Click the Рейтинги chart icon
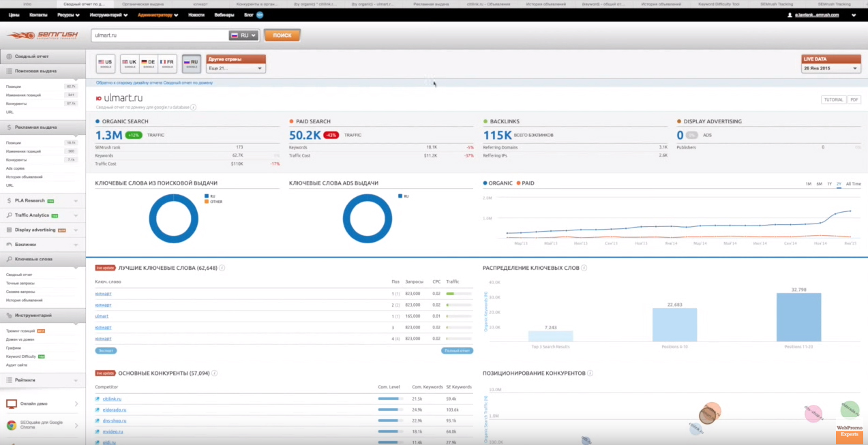The width and height of the screenshot is (868, 445). 10,380
